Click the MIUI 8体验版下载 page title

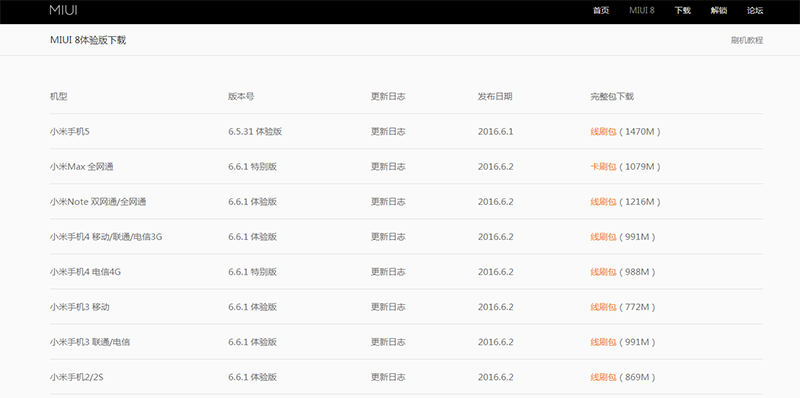(88, 40)
